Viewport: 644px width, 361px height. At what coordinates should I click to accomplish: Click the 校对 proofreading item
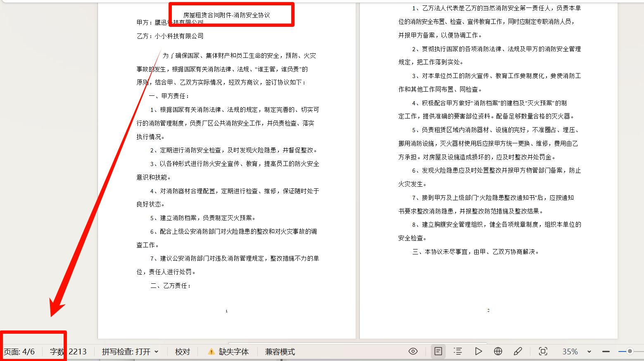pyautogui.click(x=182, y=351)
